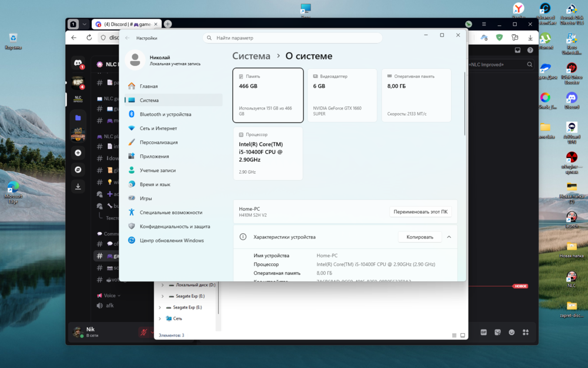Add a server with plus icon

(x=78, y=153)
